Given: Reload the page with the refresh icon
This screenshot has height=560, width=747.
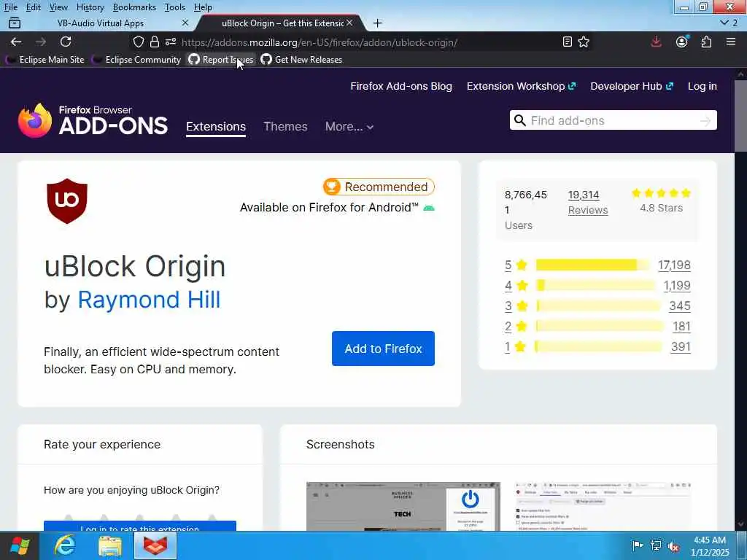Looking at the screenshot, I should 66,42.
